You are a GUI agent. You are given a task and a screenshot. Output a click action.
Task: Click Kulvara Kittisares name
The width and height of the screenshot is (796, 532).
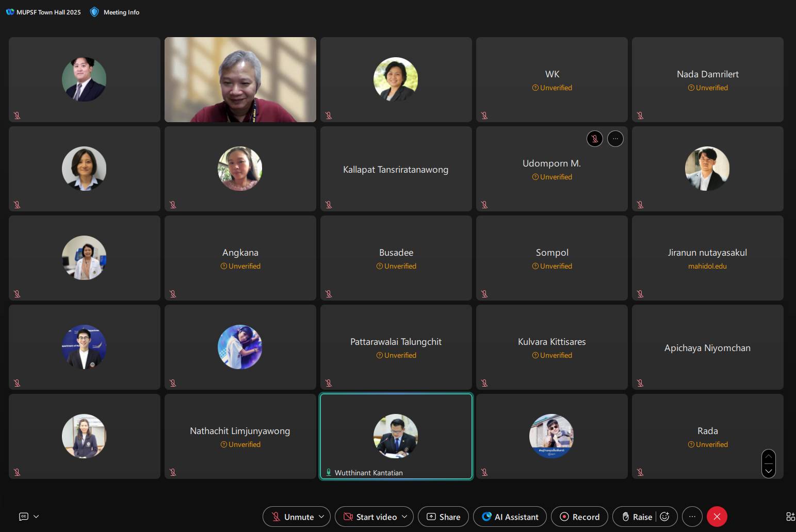pyautogui.click(x=552, y=342)
